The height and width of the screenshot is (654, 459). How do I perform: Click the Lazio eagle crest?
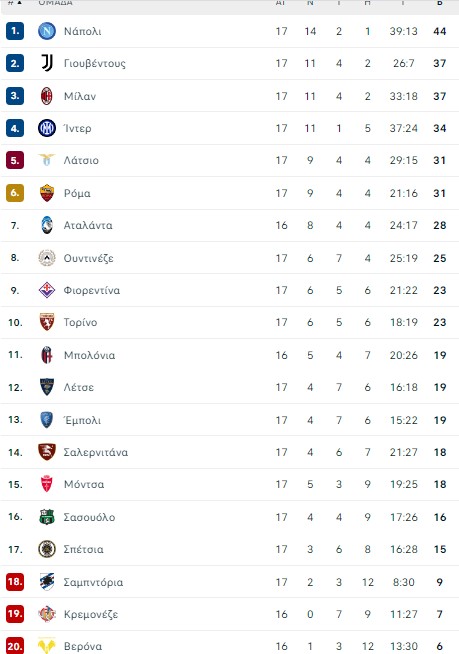[47, 160]
